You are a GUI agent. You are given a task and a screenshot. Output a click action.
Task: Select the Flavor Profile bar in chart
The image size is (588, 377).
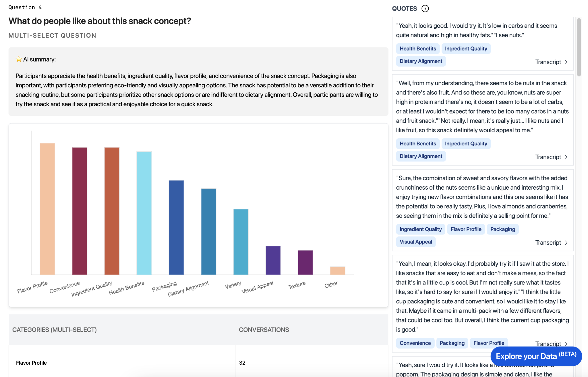pyautogui.click(x=47, y=209)
